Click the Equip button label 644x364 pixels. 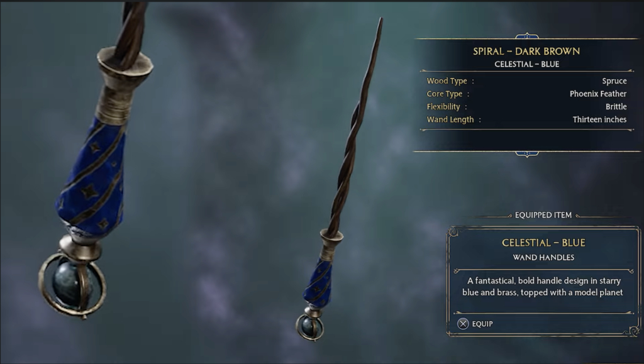coord(482,324)
